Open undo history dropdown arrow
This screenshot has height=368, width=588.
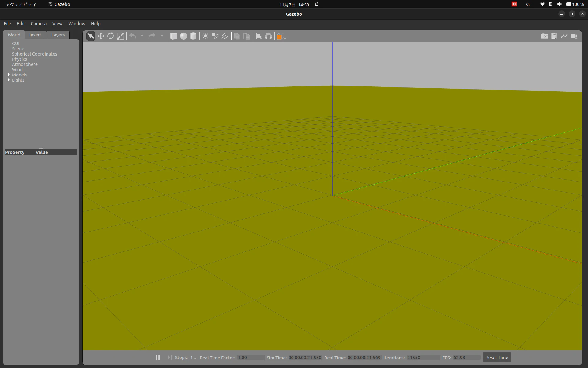tap(142, 36)
